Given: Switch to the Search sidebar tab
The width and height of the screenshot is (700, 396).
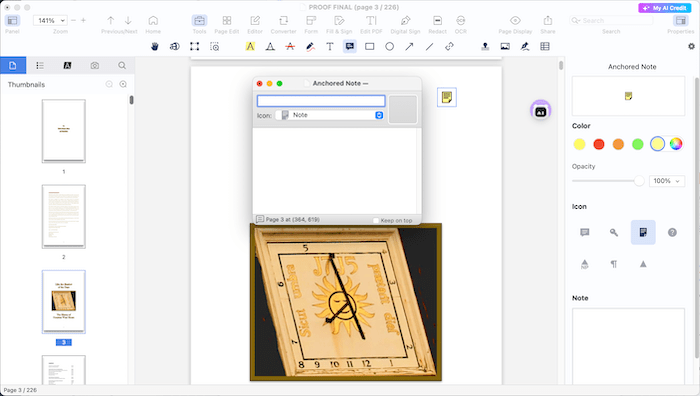Looking at the screenshot, I should pyautogui.click(x=122, y=66).
